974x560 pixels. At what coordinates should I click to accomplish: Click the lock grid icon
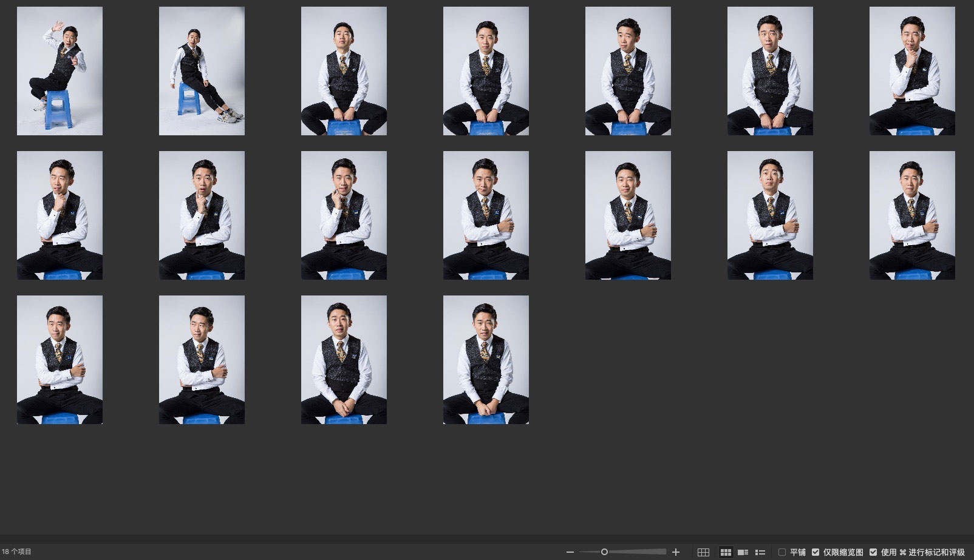coord(703,552)
